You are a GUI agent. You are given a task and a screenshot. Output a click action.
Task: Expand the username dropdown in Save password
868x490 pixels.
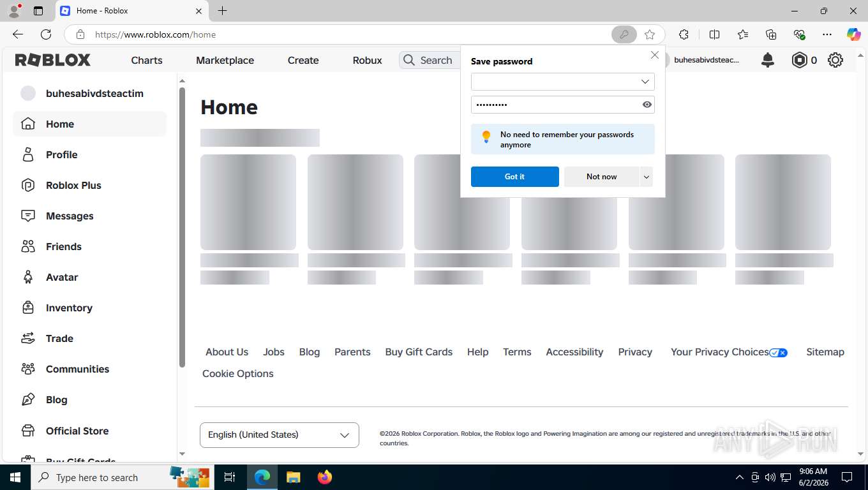(x=645, y=82)
